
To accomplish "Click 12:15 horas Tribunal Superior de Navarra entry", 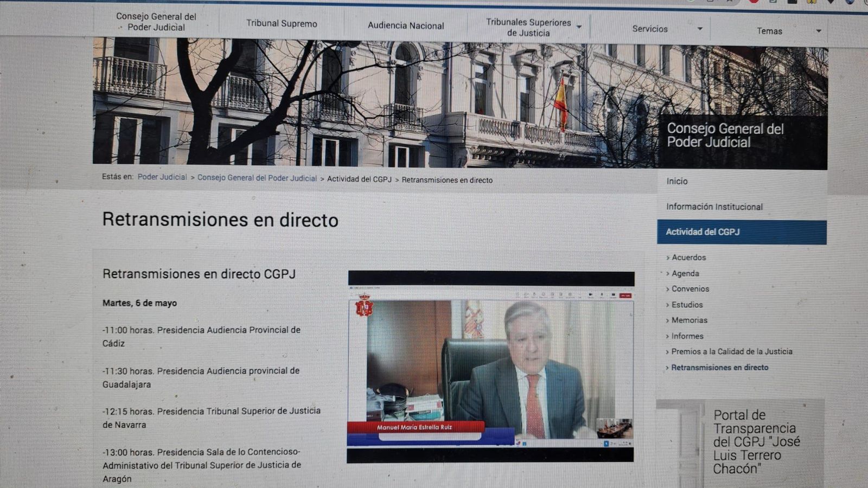I will tap(212, 418).
